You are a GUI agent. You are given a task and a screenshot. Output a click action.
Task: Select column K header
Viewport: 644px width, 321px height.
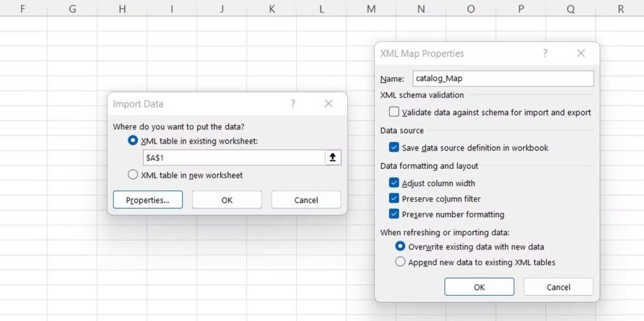tap(272, 9)
